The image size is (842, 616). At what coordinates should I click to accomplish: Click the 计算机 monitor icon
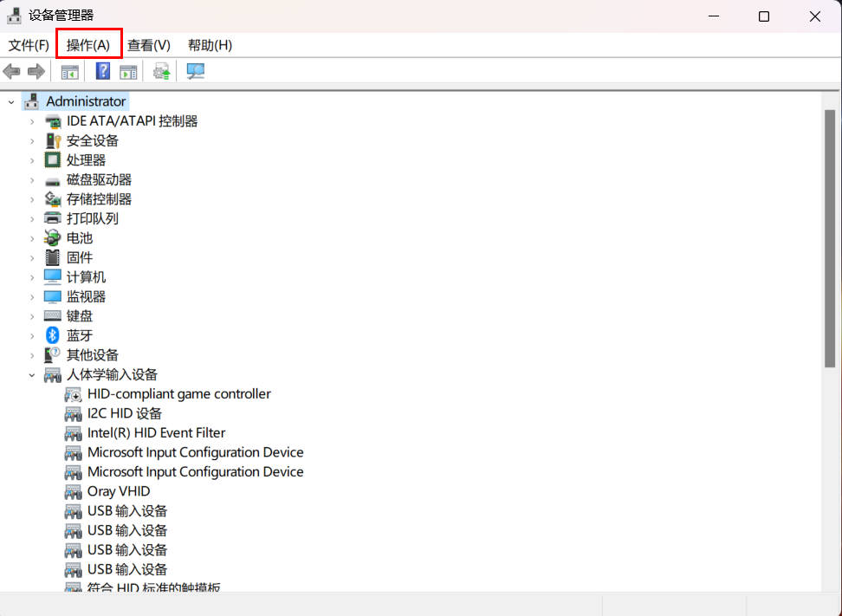53,276
